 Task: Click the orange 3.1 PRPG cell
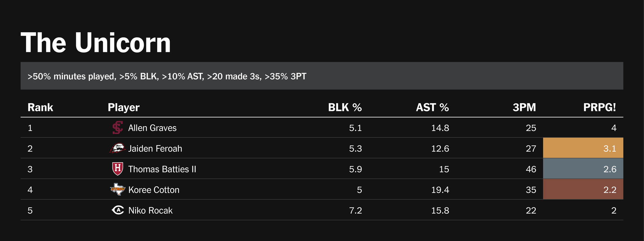583,148
